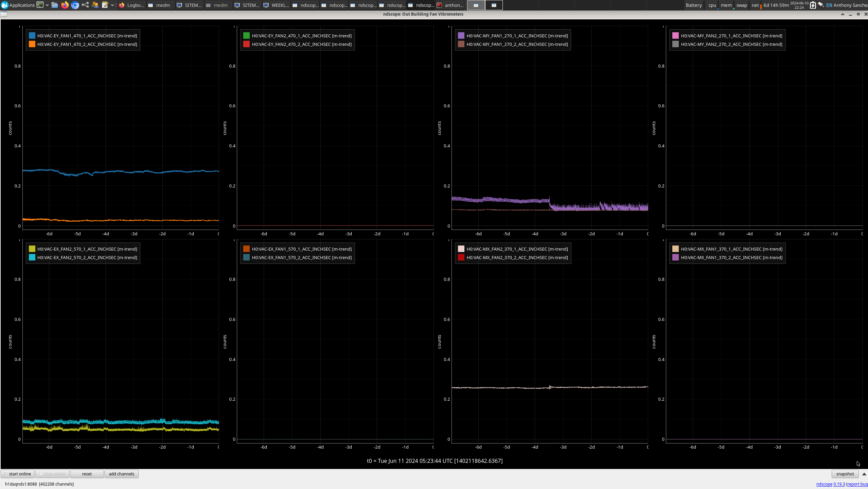Viewport: 868px width, 489px height.
Task: Restore the dimmed medm taskbar window
Action: (219, 5)
